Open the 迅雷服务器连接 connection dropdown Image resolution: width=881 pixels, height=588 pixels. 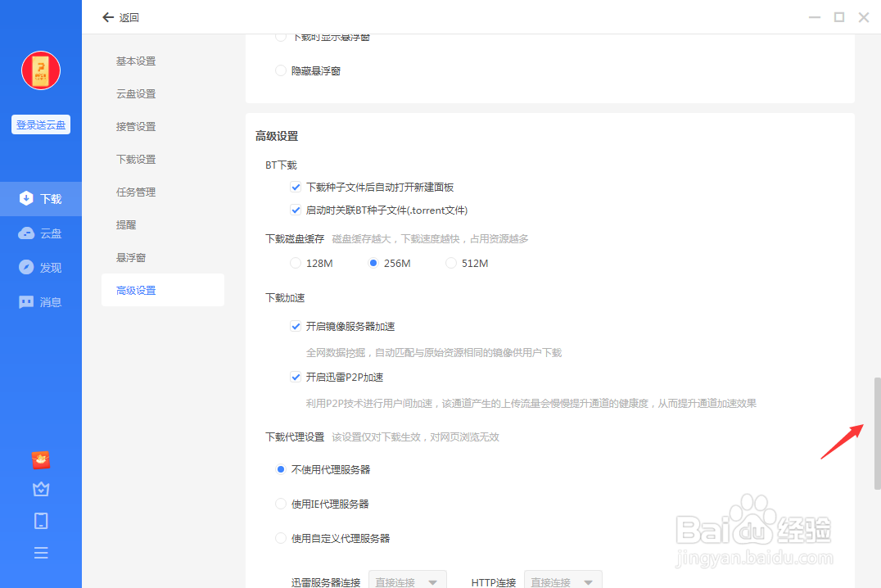click(407, 580)
